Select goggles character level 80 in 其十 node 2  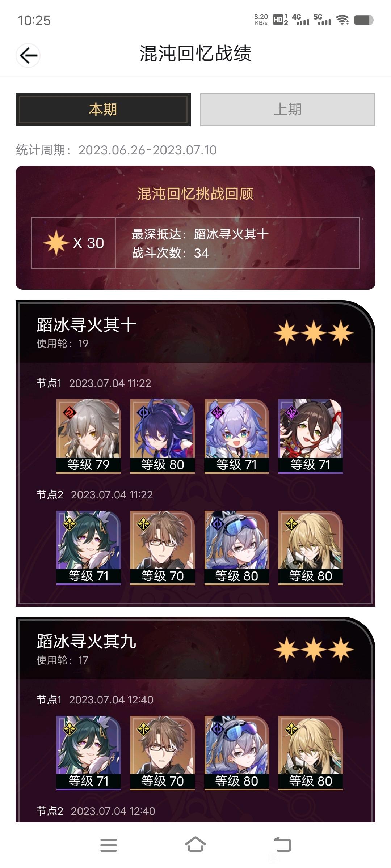click(237, 548)
